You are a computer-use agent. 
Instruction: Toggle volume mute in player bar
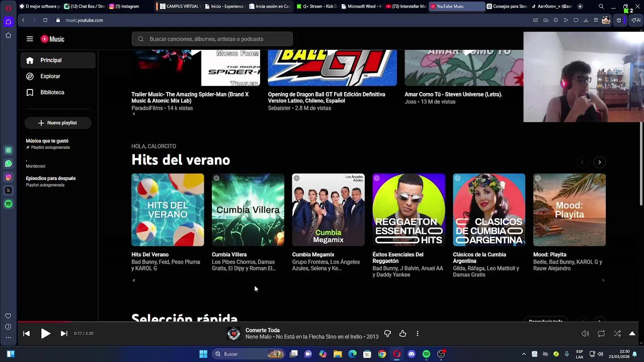pos(585,333)
